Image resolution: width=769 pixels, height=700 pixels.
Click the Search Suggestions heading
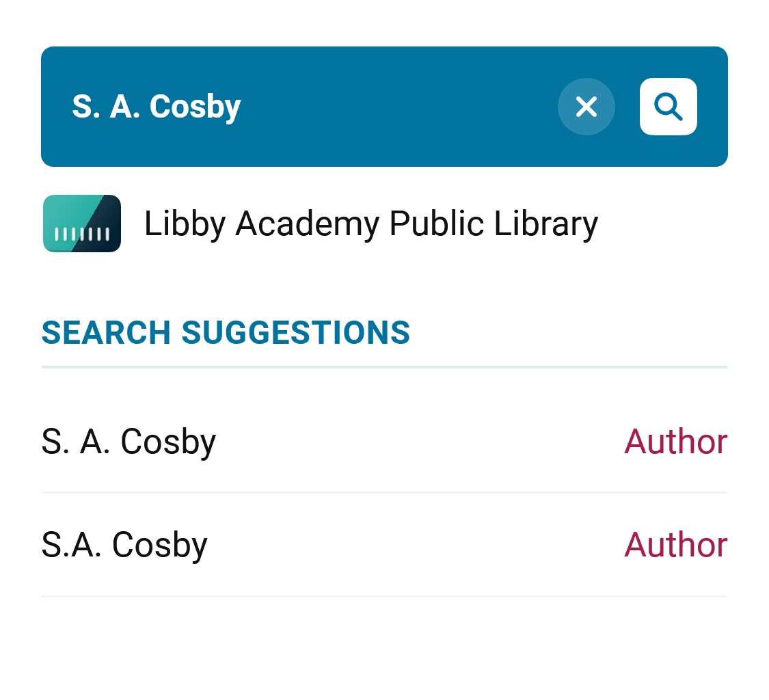pos(226,333)
